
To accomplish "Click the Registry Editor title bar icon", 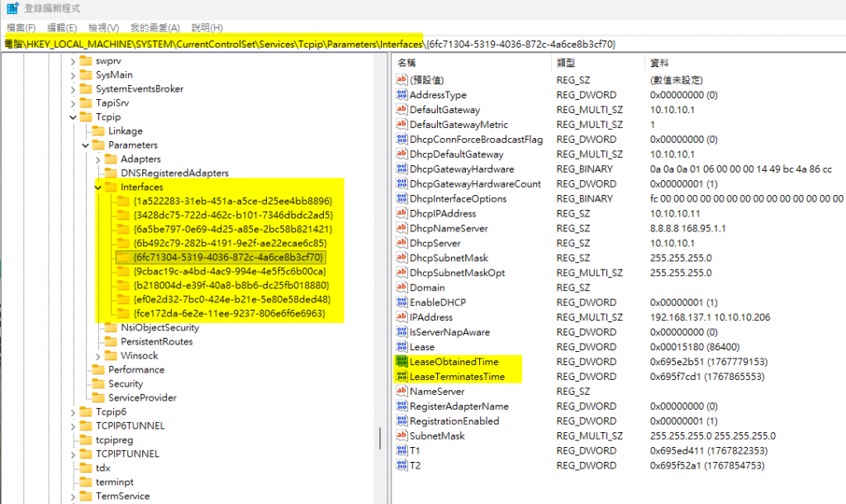I will click(x=12, y=8).
